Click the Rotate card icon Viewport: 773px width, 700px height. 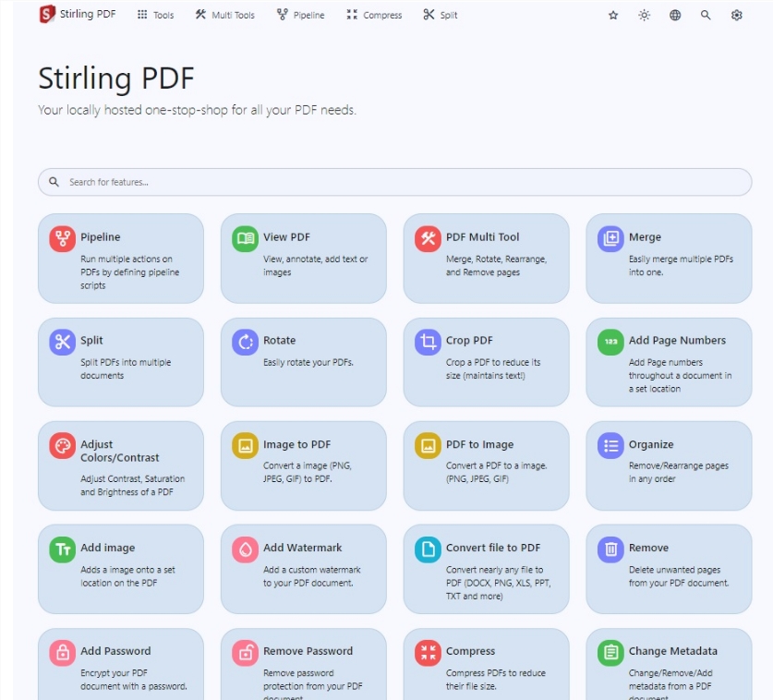(245, 342)
